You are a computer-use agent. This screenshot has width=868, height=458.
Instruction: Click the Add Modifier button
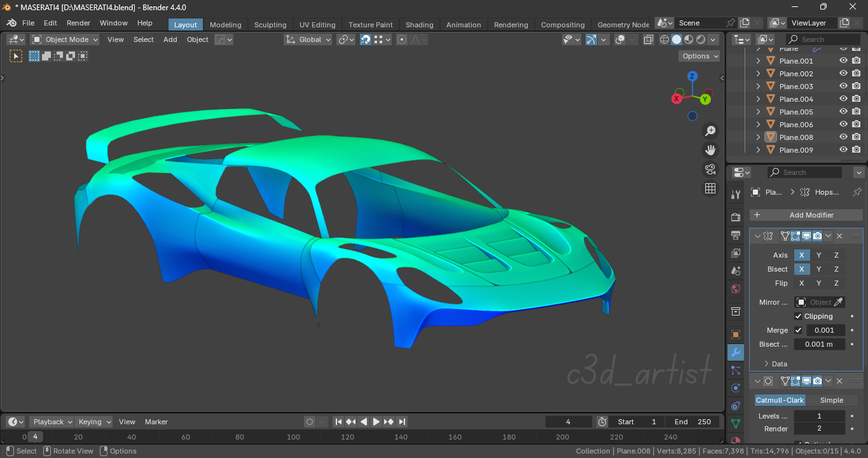coord(806,215)
